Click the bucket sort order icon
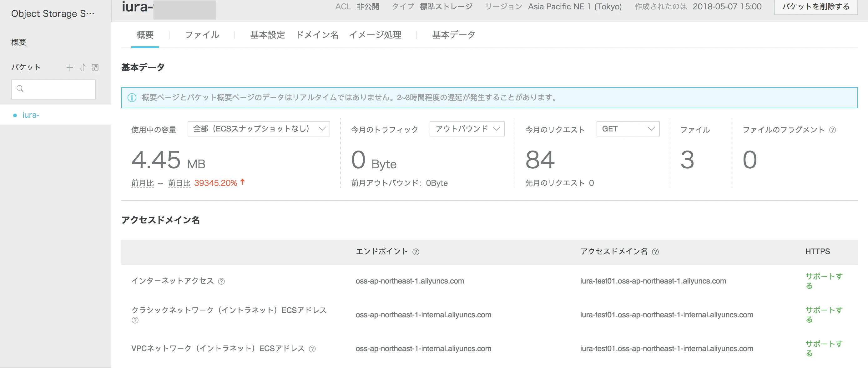868x368 pixels. point(83,68)
